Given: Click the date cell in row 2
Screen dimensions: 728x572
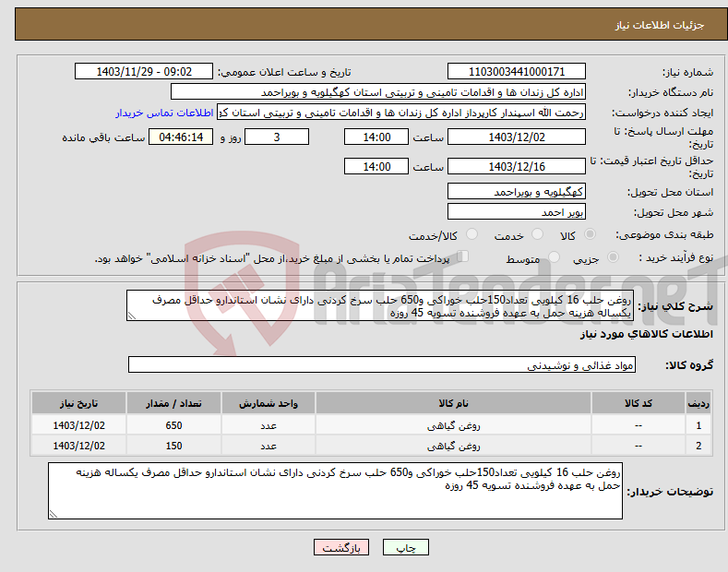Looking at the screenshot, I should (x=79, y=446).
